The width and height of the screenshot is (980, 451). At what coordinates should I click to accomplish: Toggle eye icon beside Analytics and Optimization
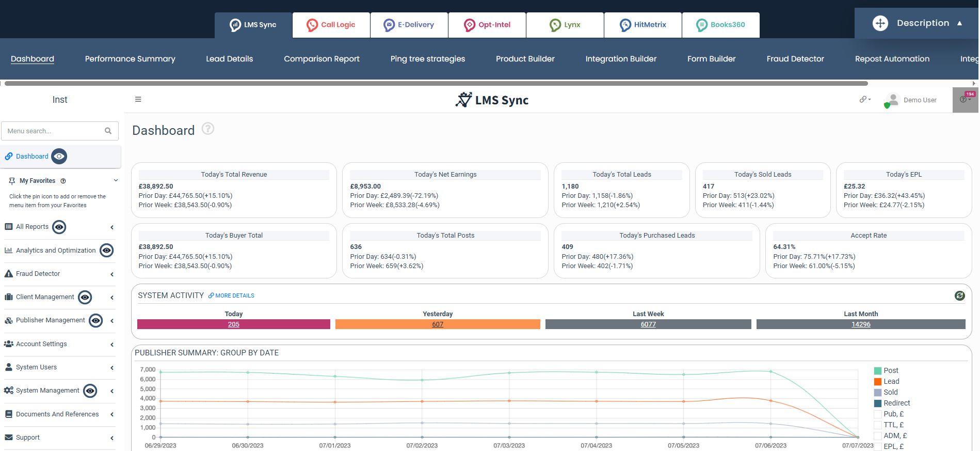(x=106, y=251)
